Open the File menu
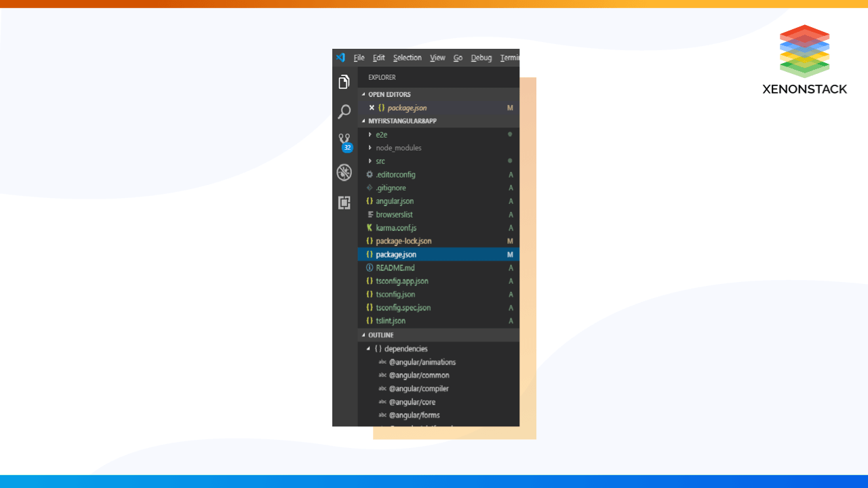Viewport: 868px width, 488px height. pyautogui.click(x=359, y=58)
